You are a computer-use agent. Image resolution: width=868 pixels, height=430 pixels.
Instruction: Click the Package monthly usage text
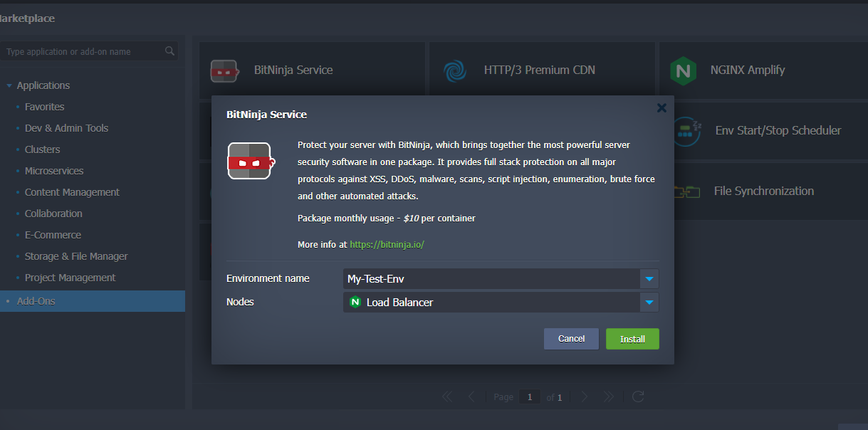386,219
